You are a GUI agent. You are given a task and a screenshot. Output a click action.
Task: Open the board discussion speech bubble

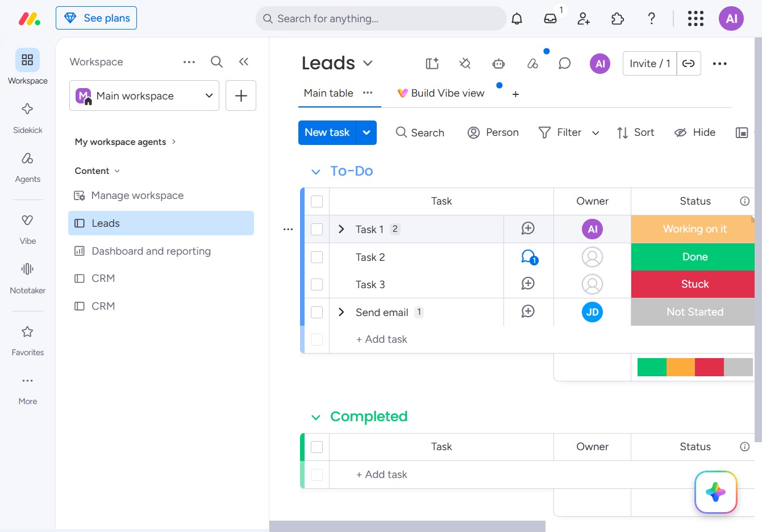click(564, 64)
